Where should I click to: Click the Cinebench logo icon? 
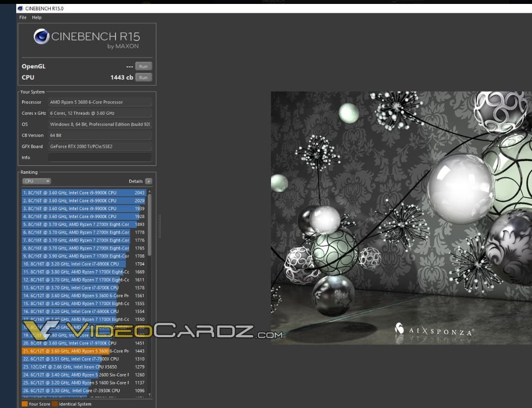(x=42, y=36)
